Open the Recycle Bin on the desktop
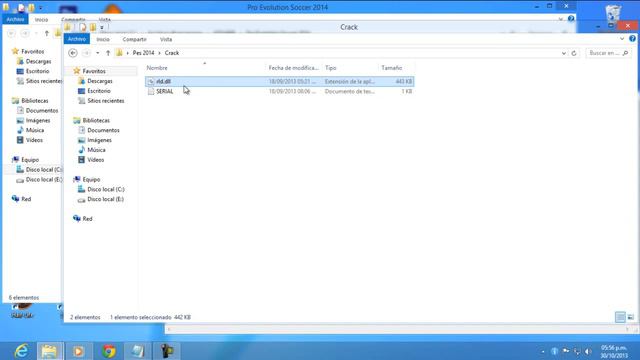This screenshot has height=360, width=640. tap(613, 13)
